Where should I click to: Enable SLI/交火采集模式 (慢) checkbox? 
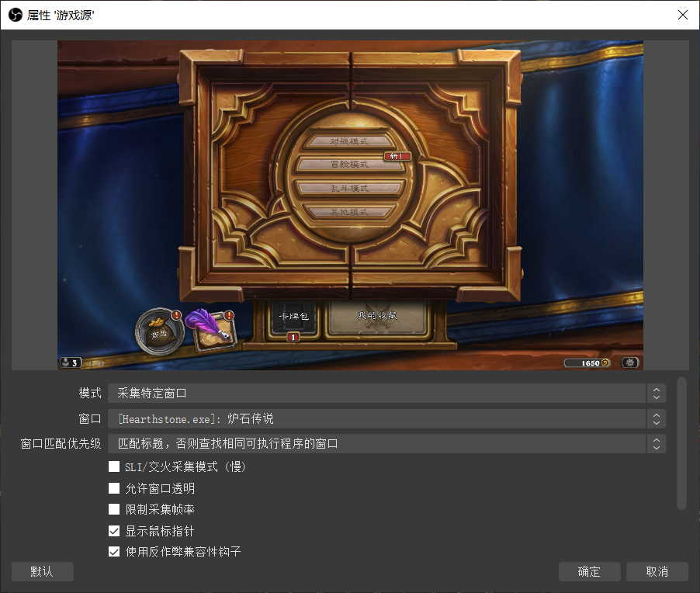pyautogui.click(x=114, y=466)
